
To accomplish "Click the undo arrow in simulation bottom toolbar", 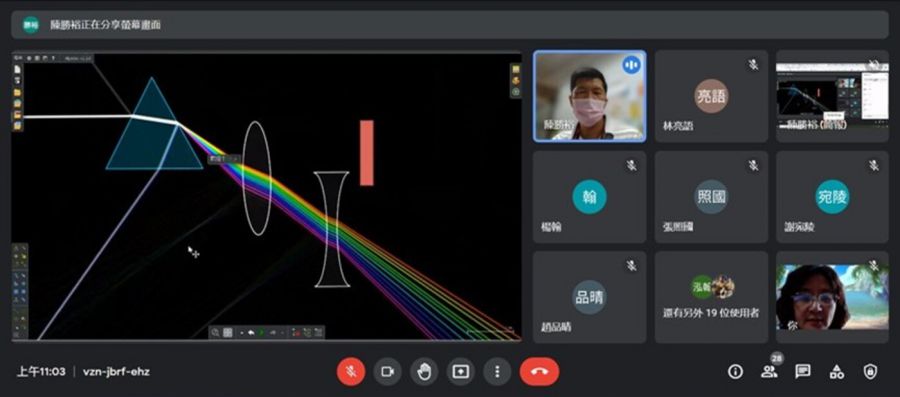I will coord(251,333).
